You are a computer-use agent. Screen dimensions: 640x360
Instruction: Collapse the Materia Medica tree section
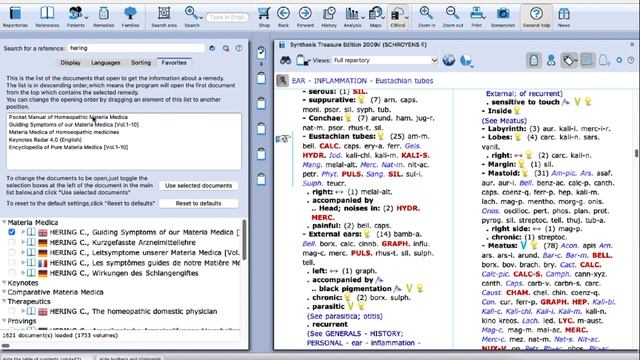[4, 222]
